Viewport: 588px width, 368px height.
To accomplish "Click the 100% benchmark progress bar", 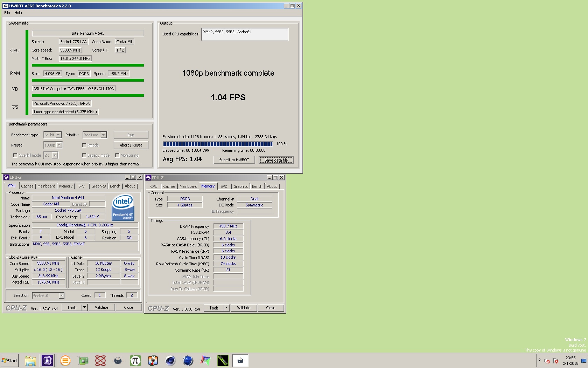I will coord(217,144).
